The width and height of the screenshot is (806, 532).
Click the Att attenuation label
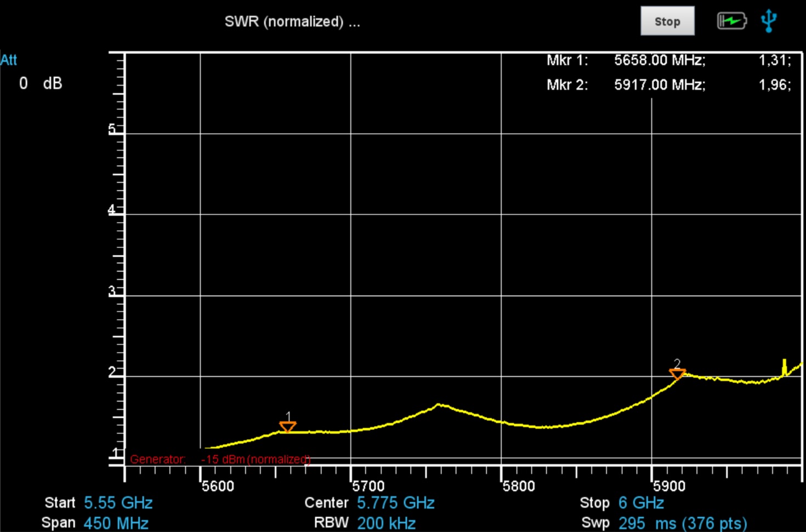click(9, 60)
